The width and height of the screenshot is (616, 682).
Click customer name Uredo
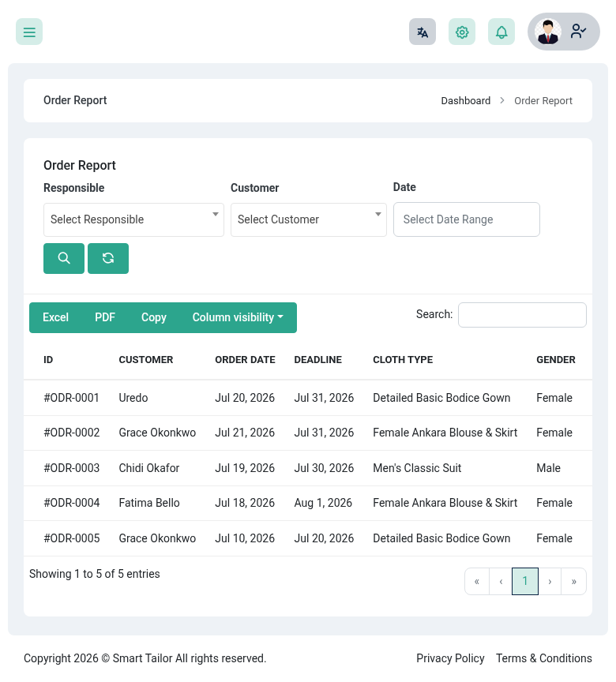(133, 398)
